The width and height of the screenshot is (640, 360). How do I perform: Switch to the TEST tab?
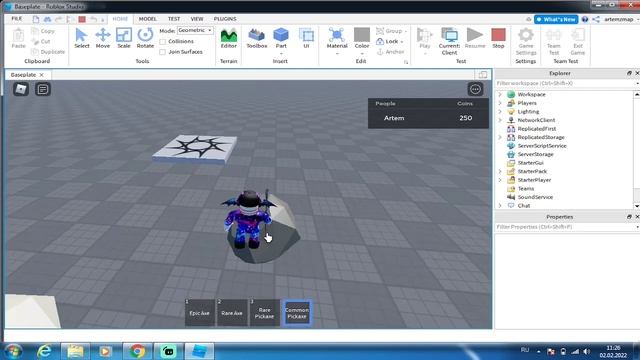(x=174, y=19)
